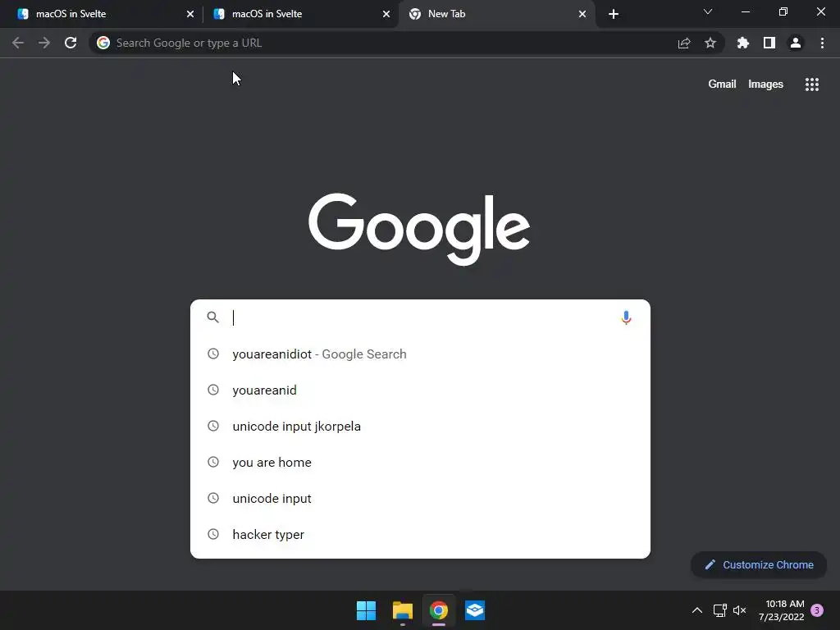Open the Google apps grid

[812, 84]
